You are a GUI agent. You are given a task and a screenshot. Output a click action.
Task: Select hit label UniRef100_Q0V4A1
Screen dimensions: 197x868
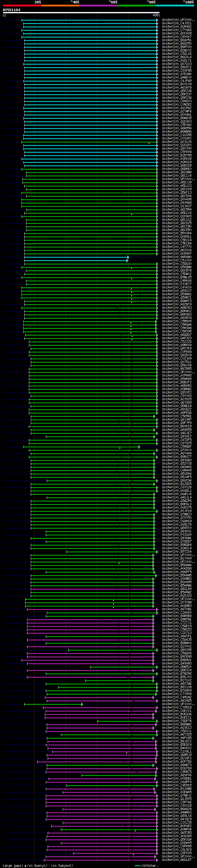coord(177,115)
